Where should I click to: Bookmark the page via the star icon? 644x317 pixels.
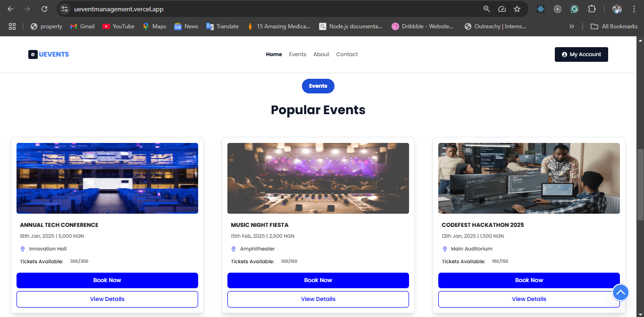tap(517, 9)
